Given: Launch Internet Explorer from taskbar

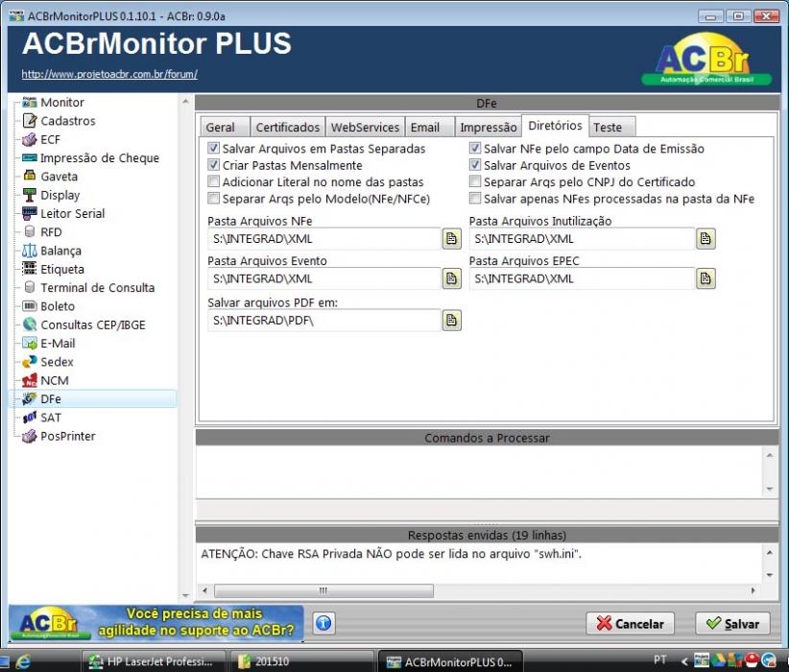Looking at the screenshot, I should [23, 661].
